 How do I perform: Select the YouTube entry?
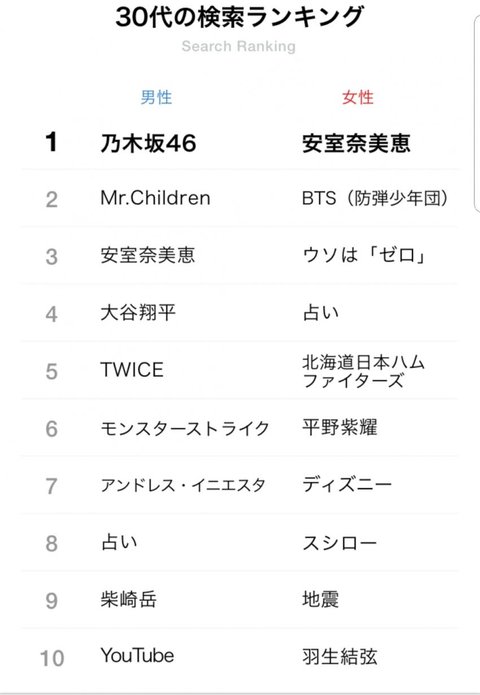[x=137, y=656]
